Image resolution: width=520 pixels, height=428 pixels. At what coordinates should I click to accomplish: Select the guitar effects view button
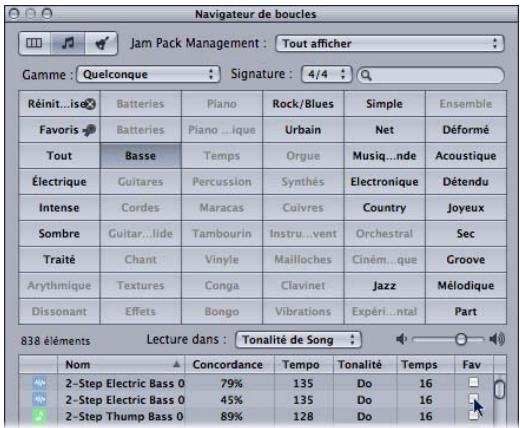point(101,43)
